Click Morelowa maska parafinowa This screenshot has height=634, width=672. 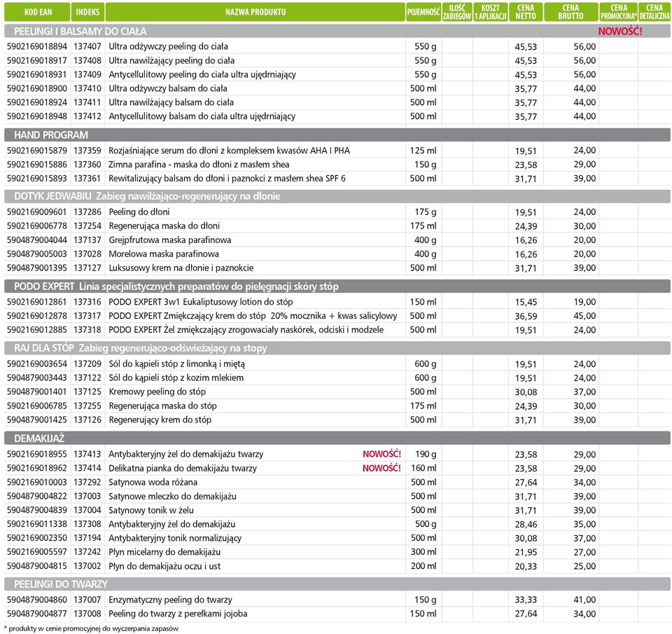coord(163,254)
